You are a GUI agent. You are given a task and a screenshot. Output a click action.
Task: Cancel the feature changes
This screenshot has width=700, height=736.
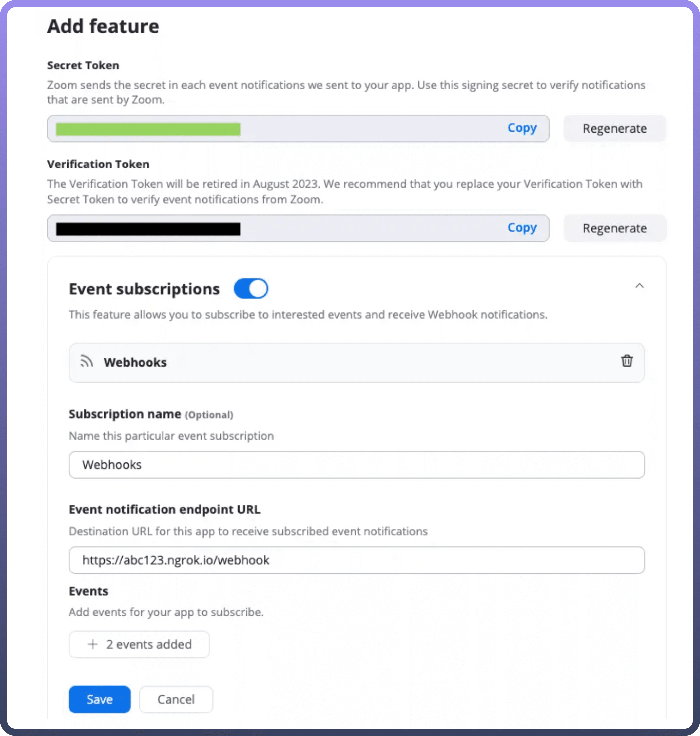(176, 699)
